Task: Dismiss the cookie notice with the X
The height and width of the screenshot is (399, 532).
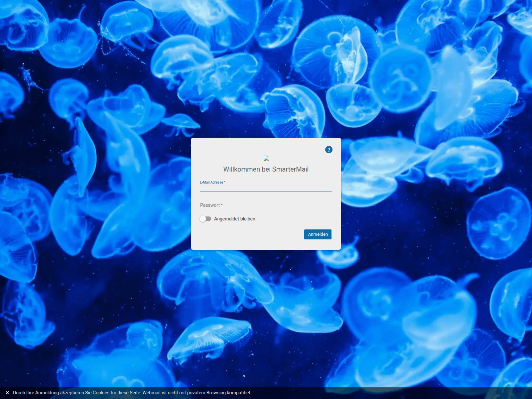Action: pyautogui.click(x=7, y=393)
